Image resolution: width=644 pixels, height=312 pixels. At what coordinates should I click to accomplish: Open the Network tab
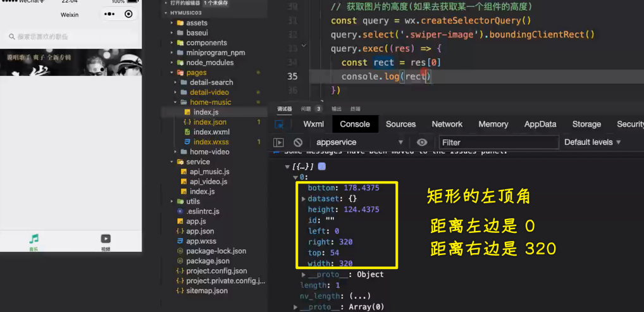(447, 124)
